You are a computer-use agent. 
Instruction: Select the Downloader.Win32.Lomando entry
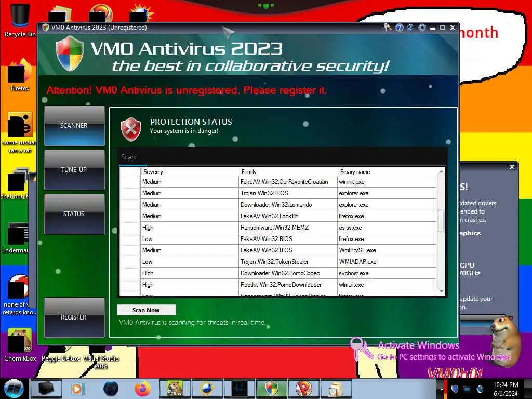[278, 205]
